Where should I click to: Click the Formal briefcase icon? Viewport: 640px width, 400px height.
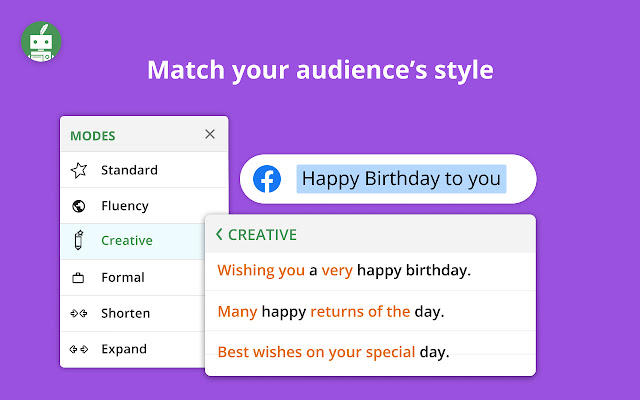tap(79, 278)
